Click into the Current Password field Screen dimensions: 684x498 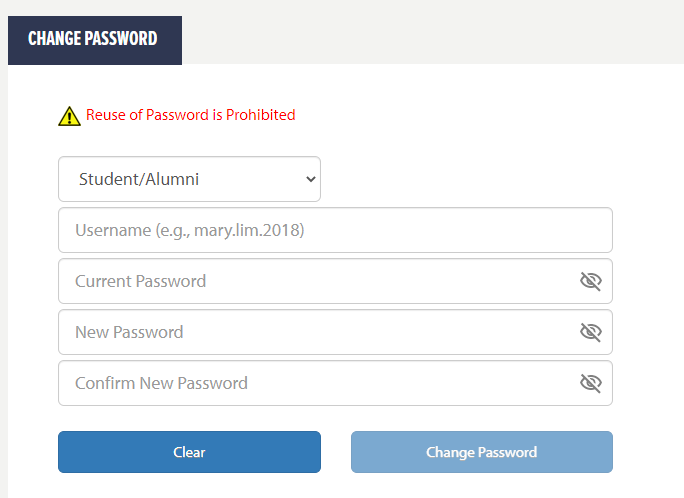point(315,281)
